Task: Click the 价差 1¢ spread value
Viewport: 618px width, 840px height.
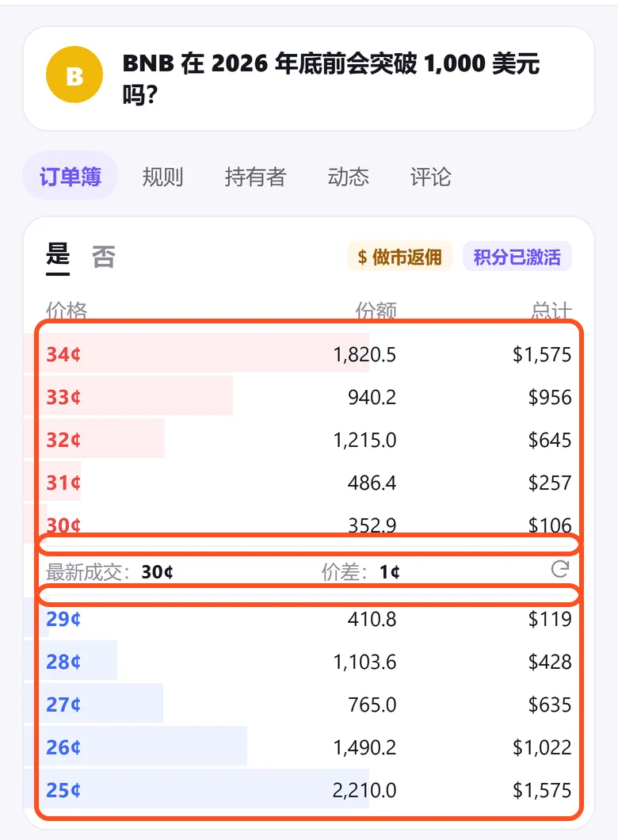Action: (x=390, y=571)
